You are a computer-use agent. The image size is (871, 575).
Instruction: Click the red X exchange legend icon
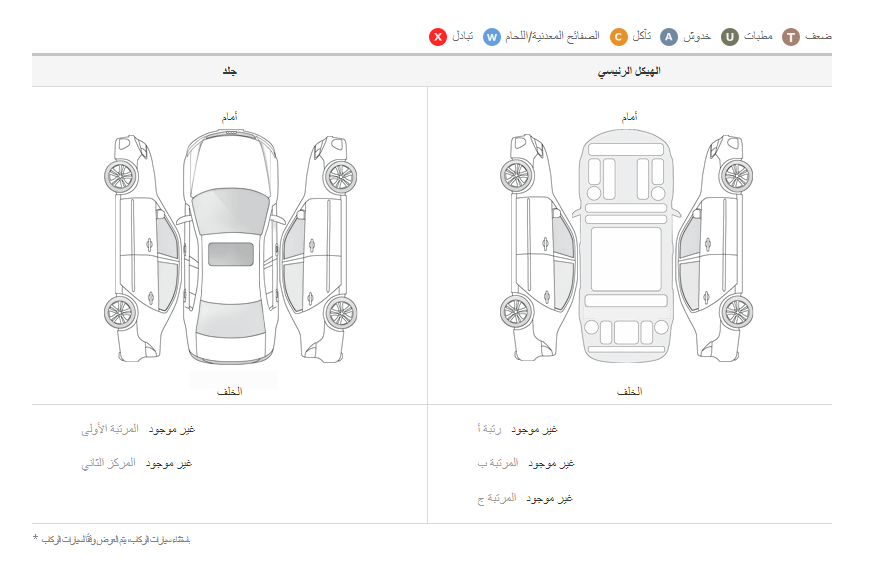pos(438,37)
